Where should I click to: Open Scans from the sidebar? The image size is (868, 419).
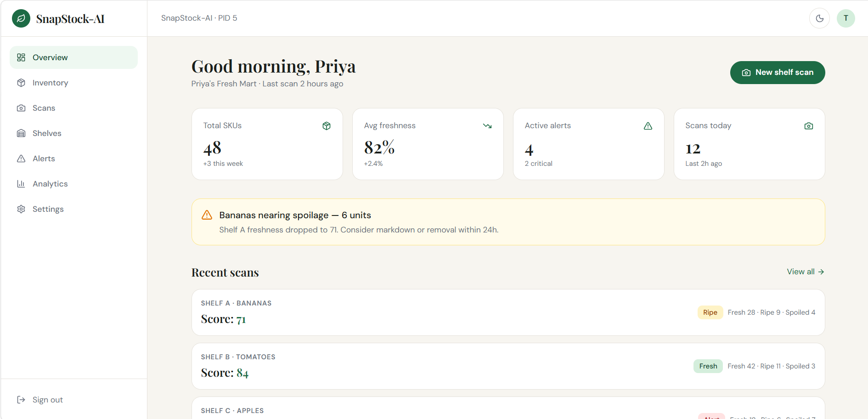[x=73, y=108]
